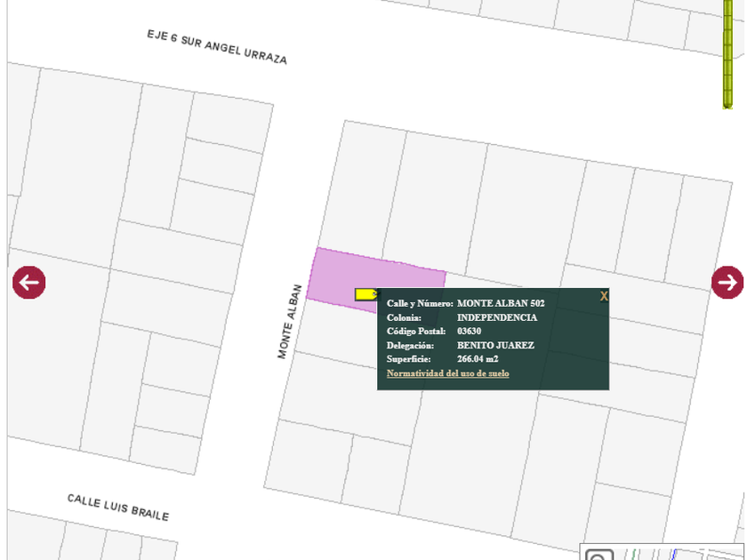
Task: Click the Calle Luis Braile street label
Action: [117, 507]
